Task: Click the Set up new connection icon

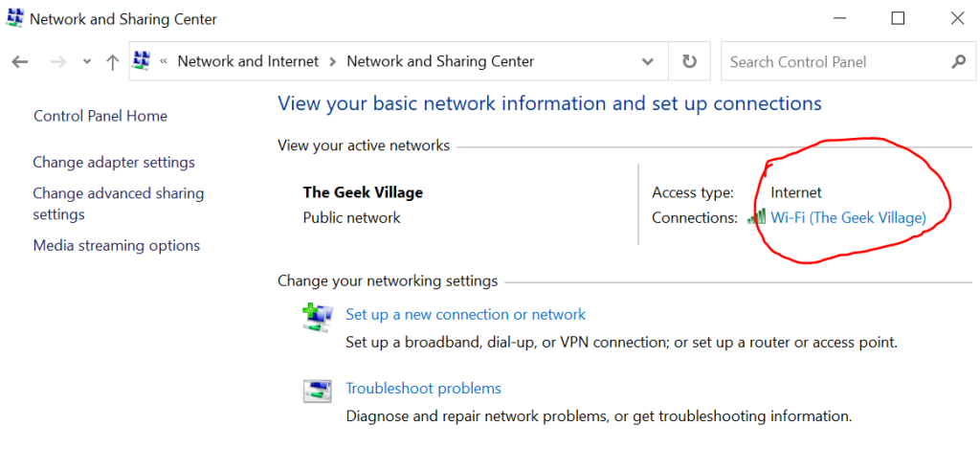Action: [x=317, y=316]
